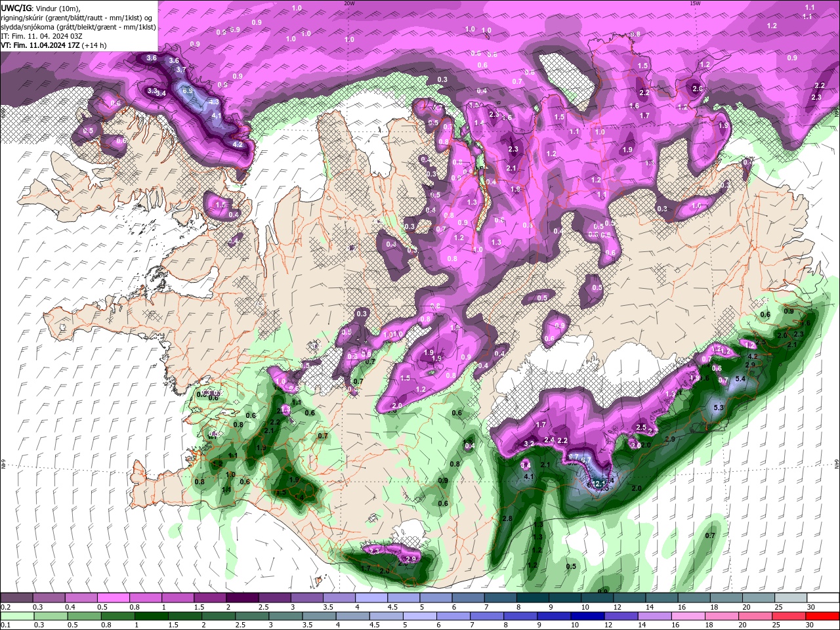Click the bright red 30 rain swatch
This screenshot has width=840, height=630.
pos(823,616)
